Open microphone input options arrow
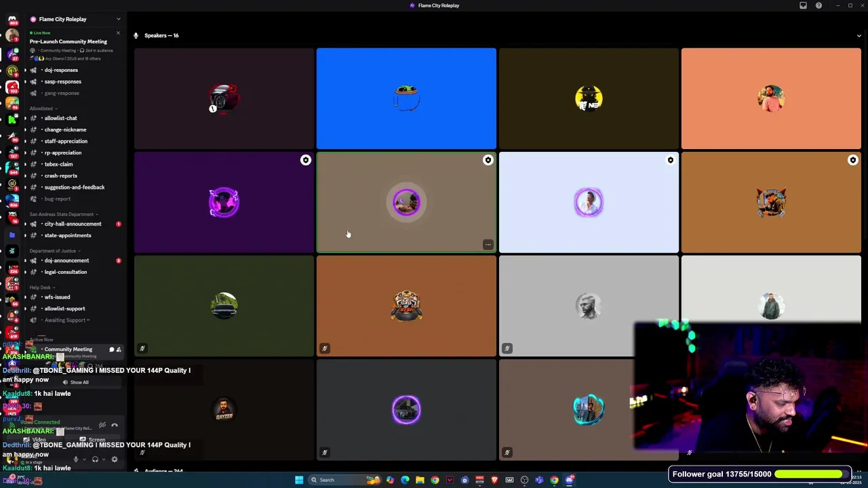868x488 pixels. point(84,460)
